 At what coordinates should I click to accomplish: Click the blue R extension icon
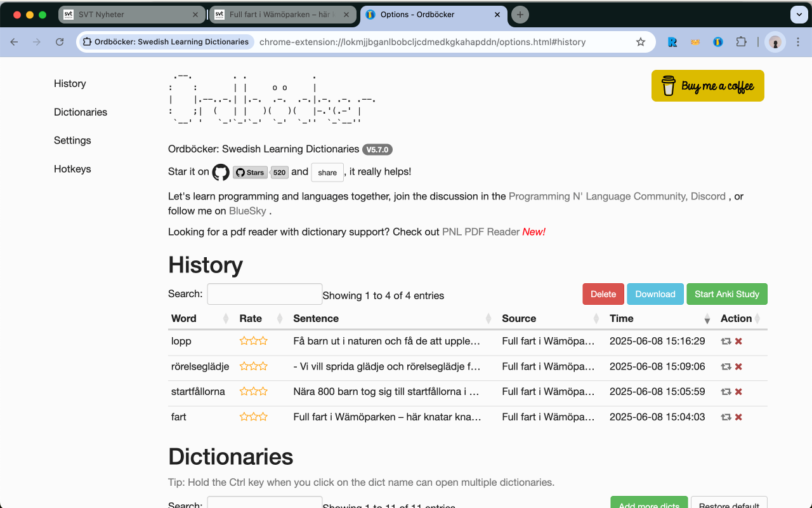[672, 42]
